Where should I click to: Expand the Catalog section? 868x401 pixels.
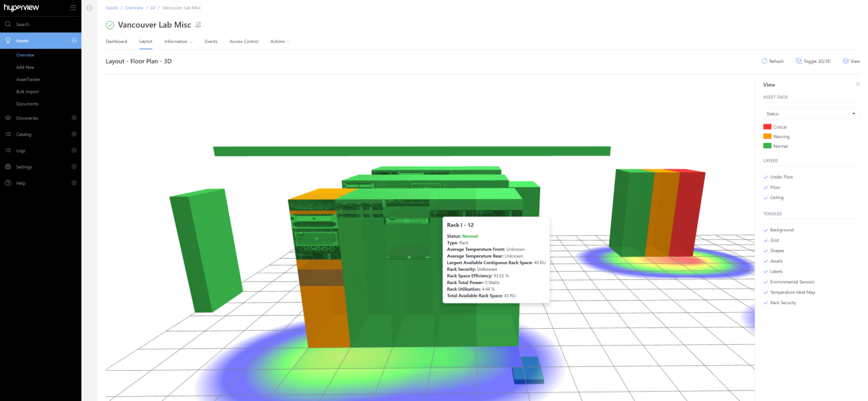(74, 134)
